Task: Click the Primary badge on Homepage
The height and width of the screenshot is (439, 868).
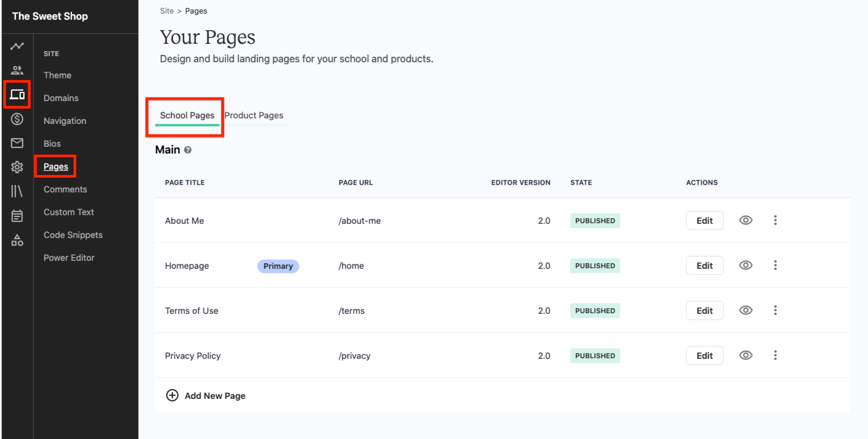Action: (278, 266)
